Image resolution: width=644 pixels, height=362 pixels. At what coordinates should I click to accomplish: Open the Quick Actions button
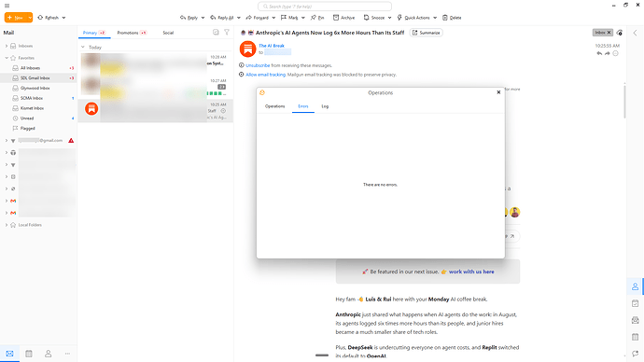[413, 18]
